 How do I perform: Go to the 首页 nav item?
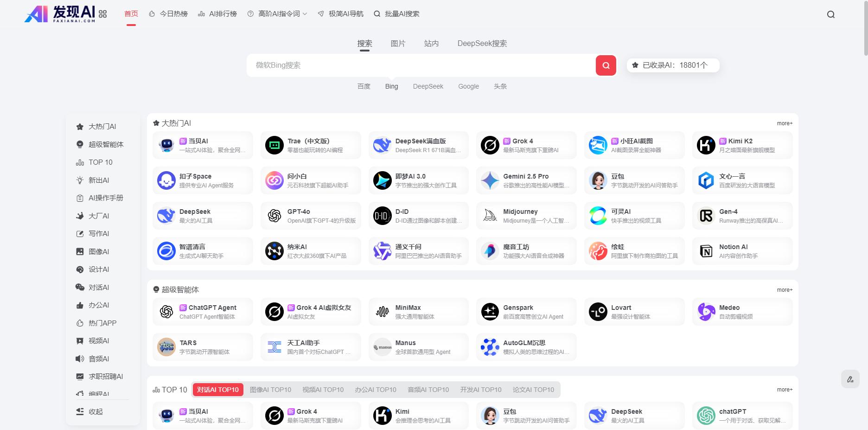pyautogui.click(x=131, y=14)
